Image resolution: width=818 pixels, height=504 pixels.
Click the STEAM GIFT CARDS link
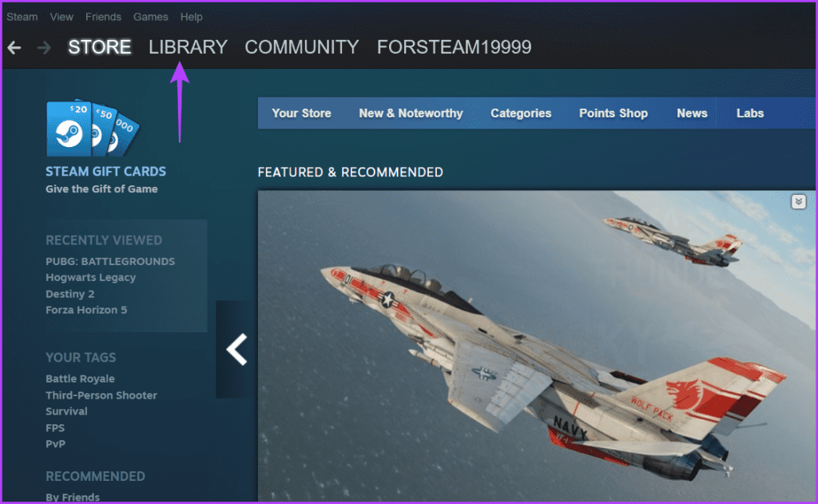[106, 172]
